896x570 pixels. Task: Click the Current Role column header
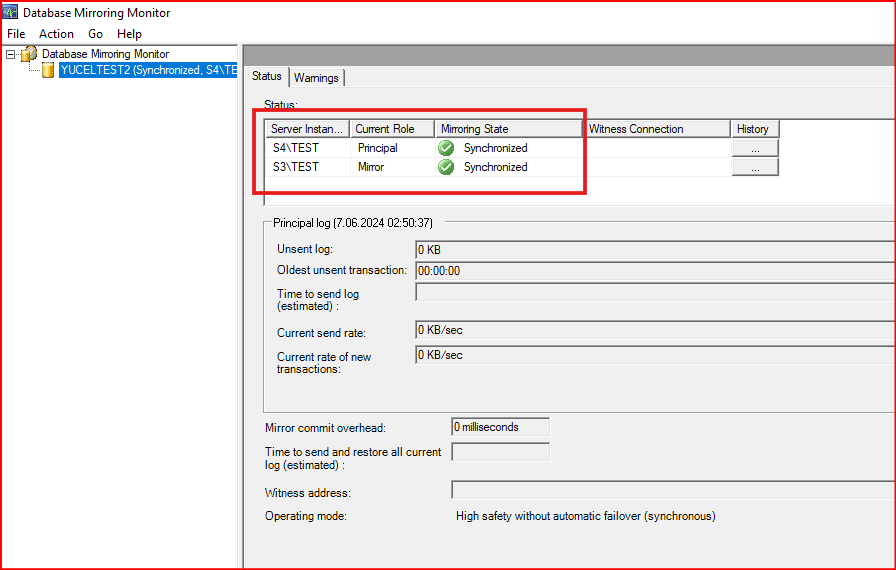point(392,129)
